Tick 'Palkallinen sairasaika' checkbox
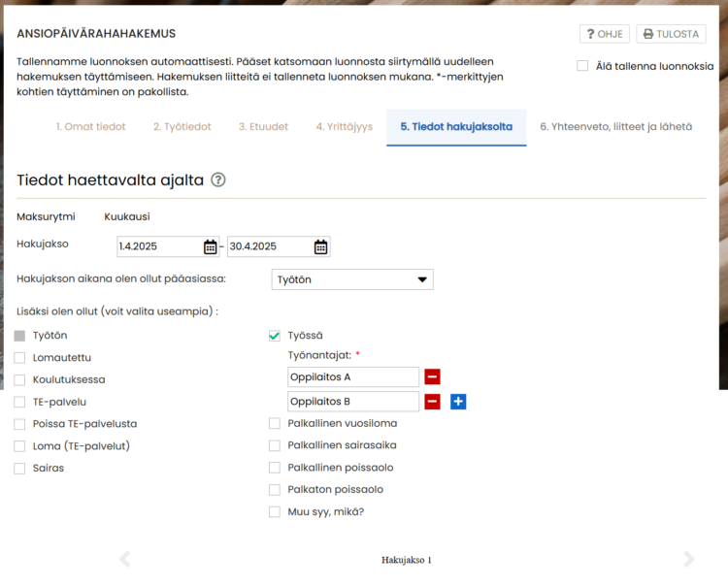This screenshot has height=587, width=728. [275, 445]
